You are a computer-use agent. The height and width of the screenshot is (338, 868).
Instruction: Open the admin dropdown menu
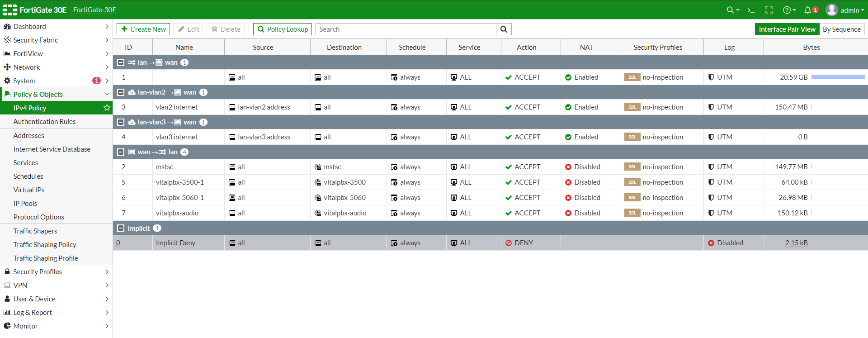853,10
